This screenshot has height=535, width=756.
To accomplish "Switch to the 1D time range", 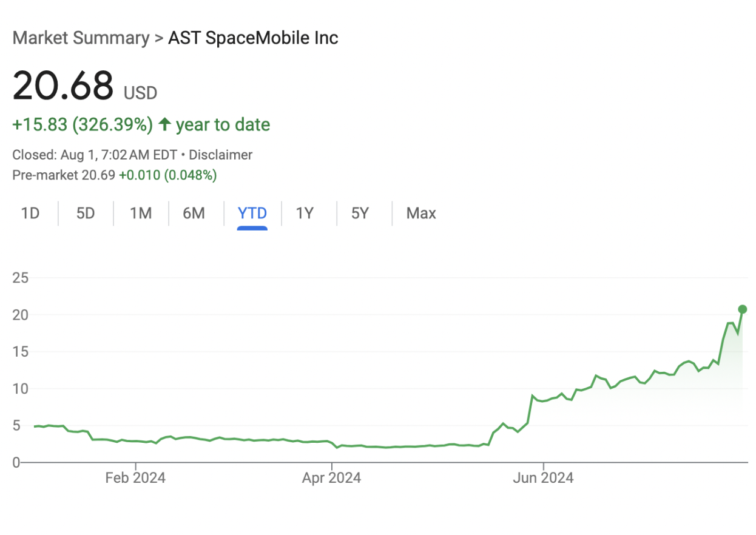I will tap(30, 214).
